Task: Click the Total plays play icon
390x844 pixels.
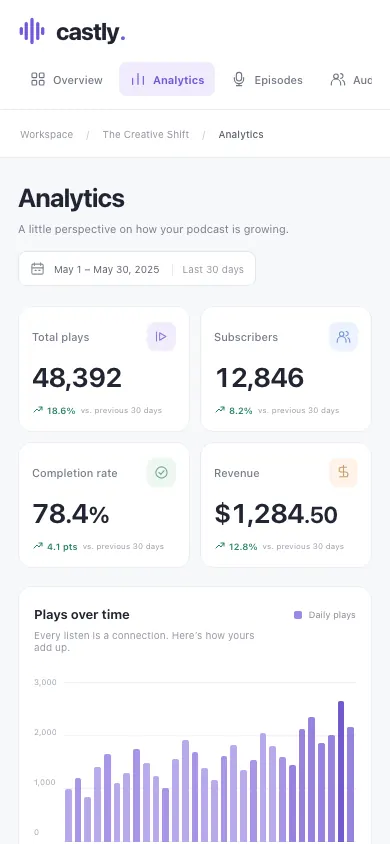Action: pyautogui.click(x=161, y=336)
